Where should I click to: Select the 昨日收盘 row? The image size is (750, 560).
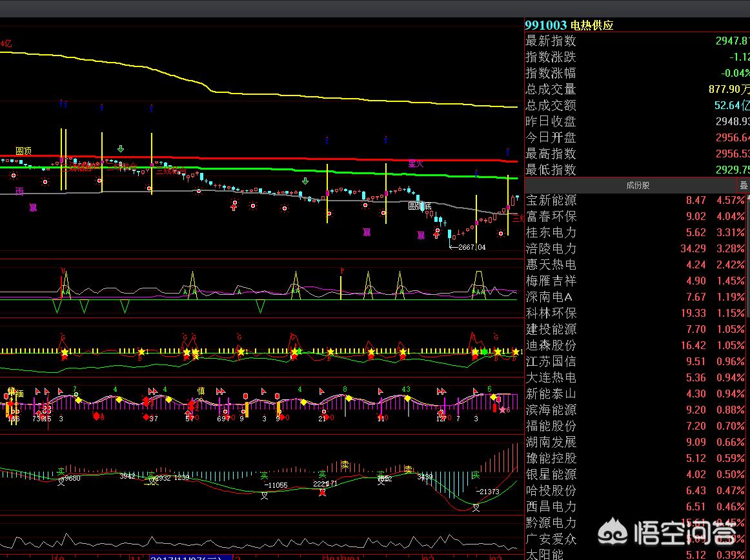pyautogui.click(x=637, y=121)
